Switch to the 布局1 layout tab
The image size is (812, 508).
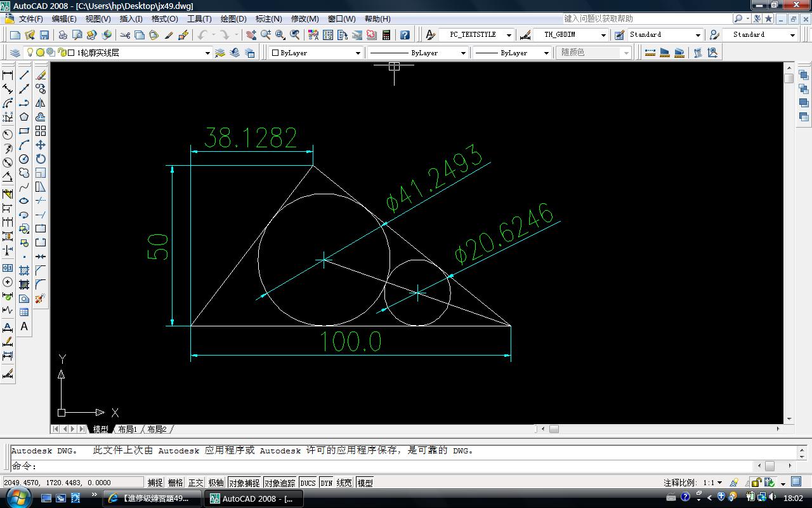pos(128,429)
